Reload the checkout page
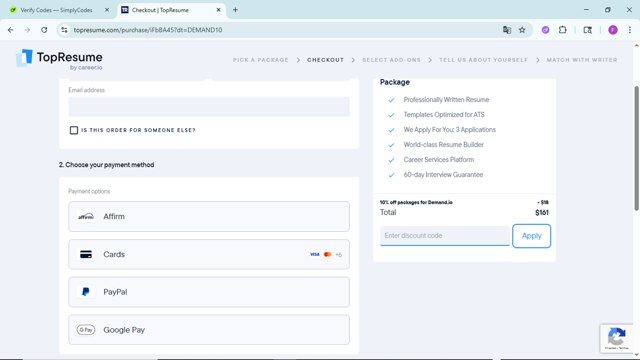Viewport: 640px width, 360px height. pyautogui.click(x=44, y=30)
